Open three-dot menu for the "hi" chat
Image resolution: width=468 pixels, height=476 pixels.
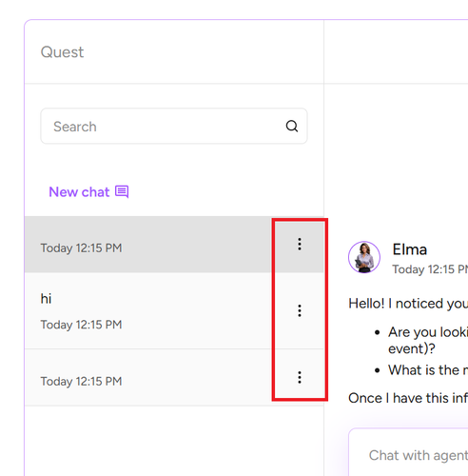pos(300,310)
